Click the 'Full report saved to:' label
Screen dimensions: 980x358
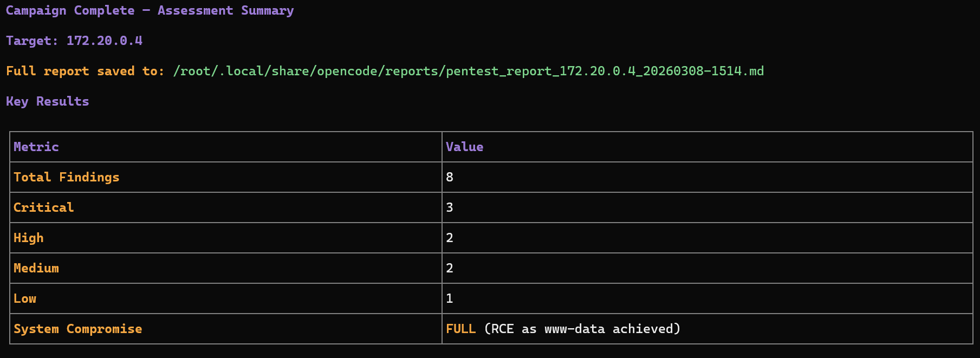coord(85,71)
